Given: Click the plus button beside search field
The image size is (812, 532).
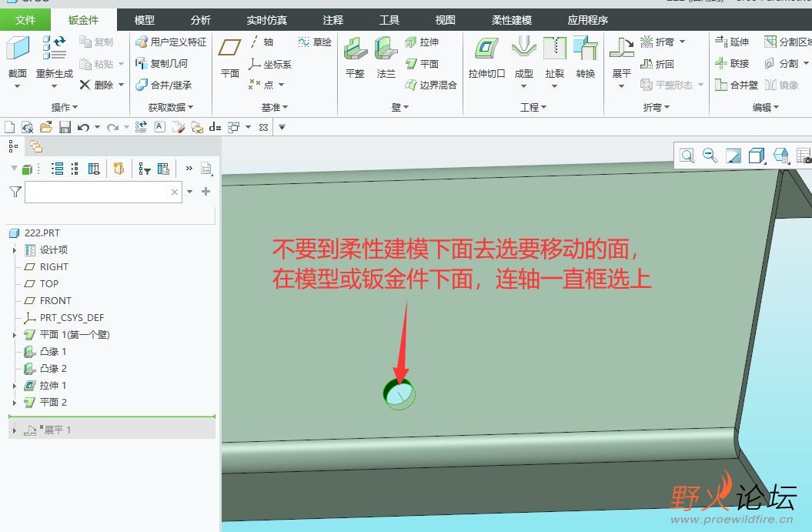Looking at the screenshot, I should (x=206, y=192).
